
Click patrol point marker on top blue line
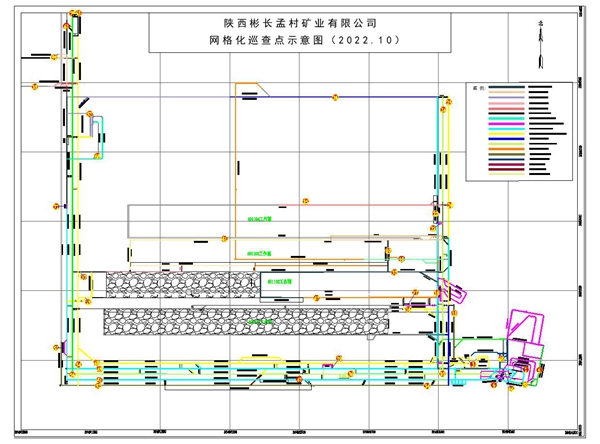point(335,97)
